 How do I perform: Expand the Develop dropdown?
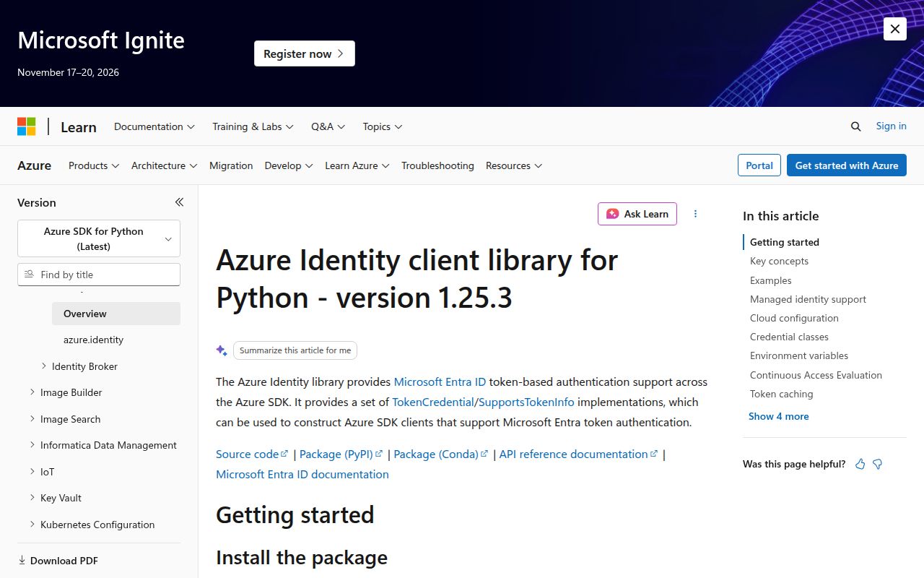click(289, 165)
